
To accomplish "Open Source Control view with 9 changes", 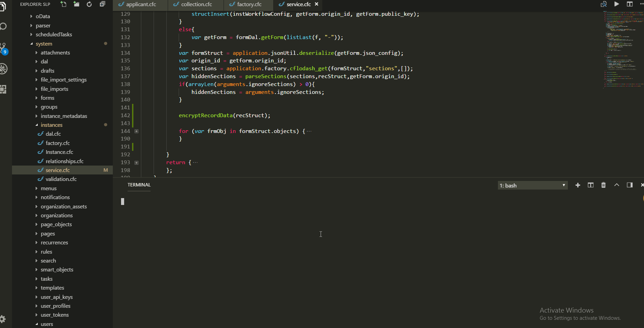I will 3,48.
